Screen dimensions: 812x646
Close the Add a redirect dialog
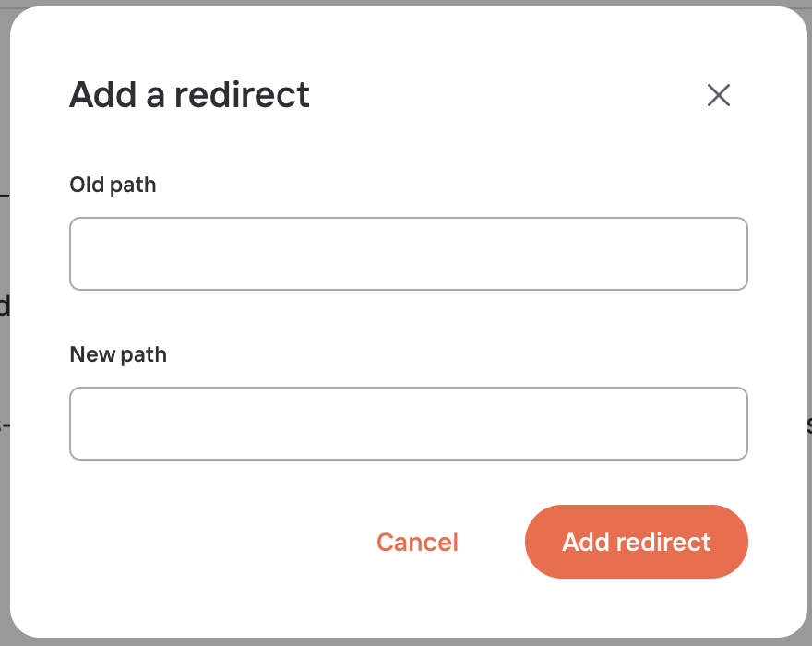(x=718, y=95)
